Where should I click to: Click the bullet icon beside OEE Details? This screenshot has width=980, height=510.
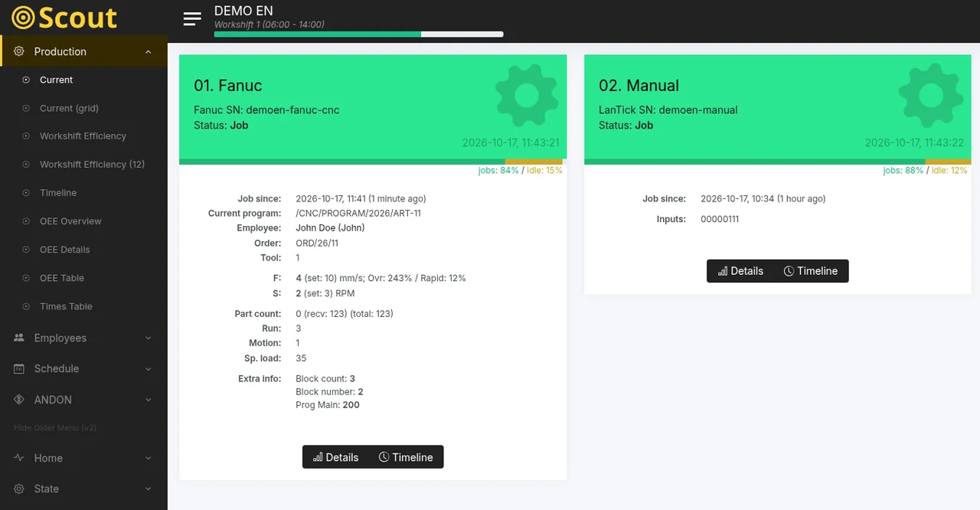click(x=26, y=250)
